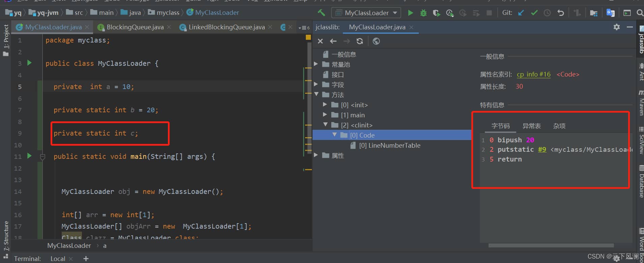Show the hidden editor tabs list
The width and height of the screenshot is (644, 263).
[x=304, y=28]
